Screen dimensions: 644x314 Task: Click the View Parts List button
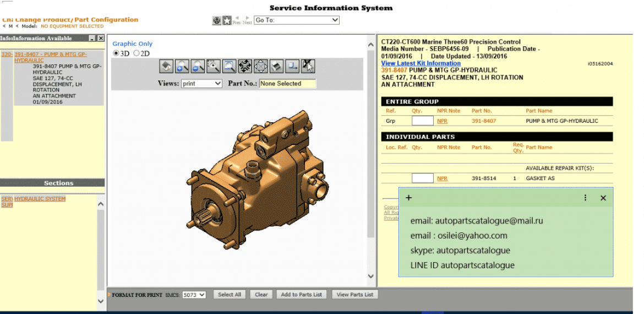click(x=354, y=295)
